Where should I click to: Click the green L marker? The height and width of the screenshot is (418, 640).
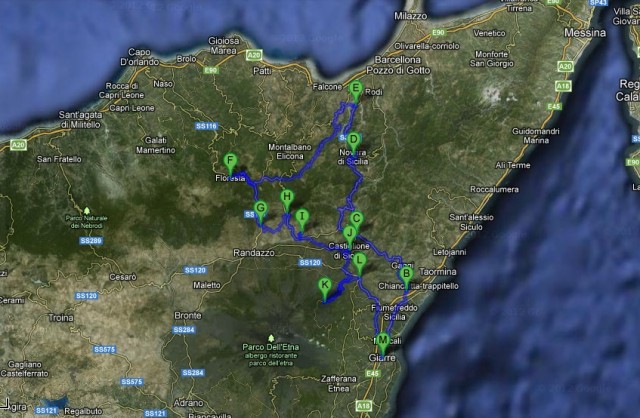point(360,261)
